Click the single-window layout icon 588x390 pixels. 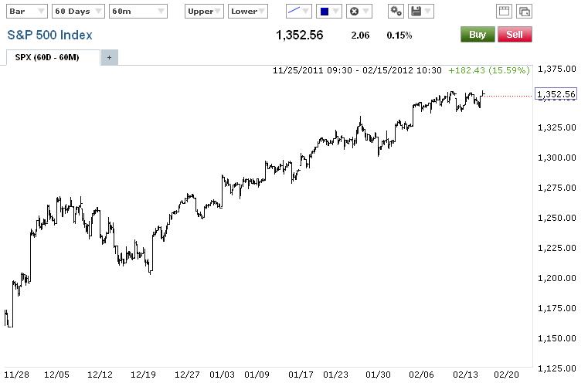point(504,12)
